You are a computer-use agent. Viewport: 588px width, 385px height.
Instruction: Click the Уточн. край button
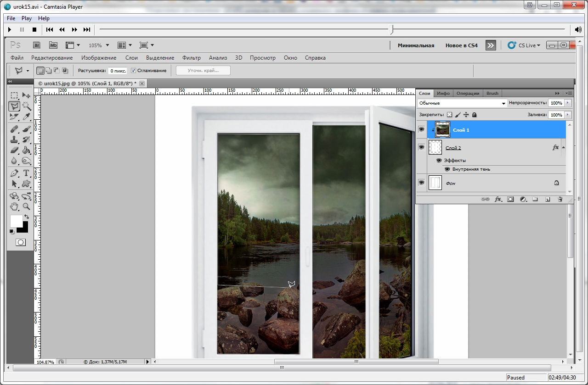coord(203,71)
